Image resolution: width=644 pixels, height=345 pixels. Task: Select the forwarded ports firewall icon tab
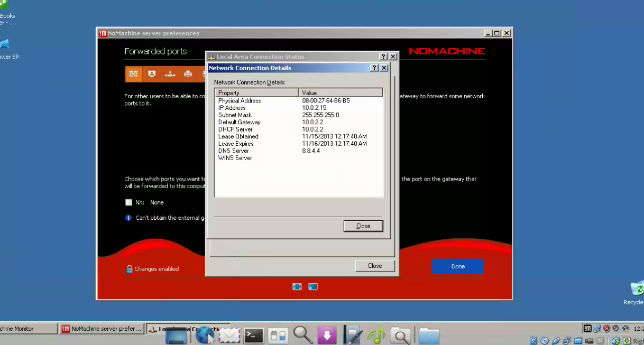[134, 74]
